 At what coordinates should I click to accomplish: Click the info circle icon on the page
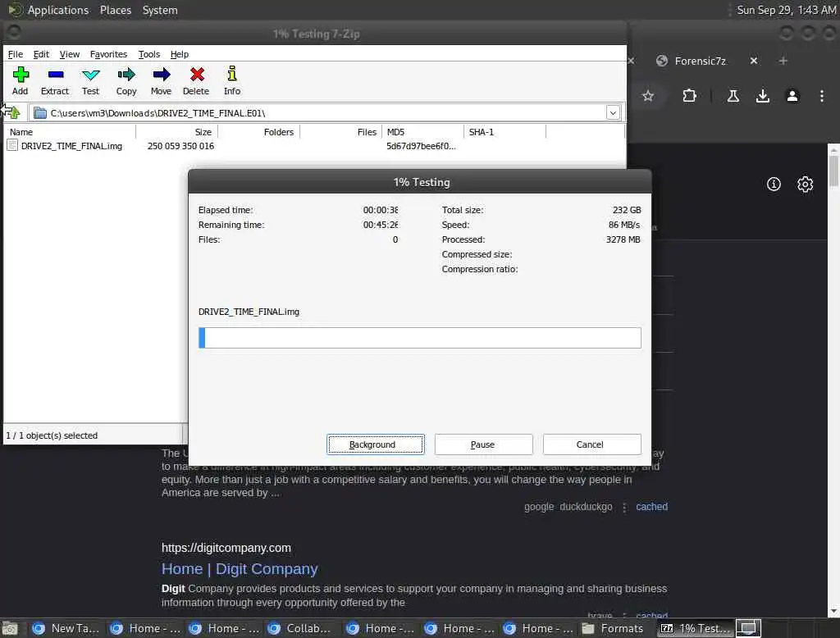(x=774, y=185)
